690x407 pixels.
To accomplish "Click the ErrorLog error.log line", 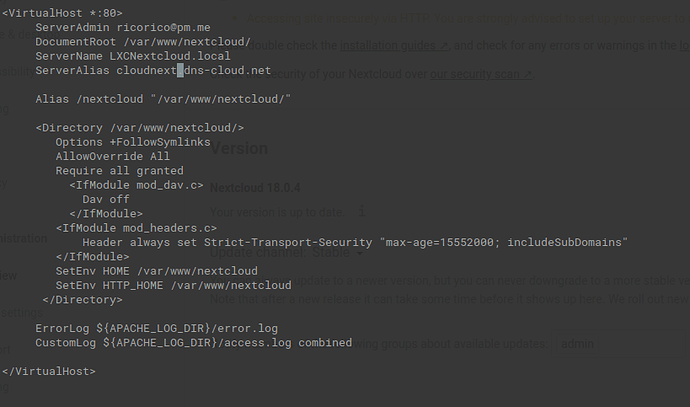I will (x=157, y=328).
